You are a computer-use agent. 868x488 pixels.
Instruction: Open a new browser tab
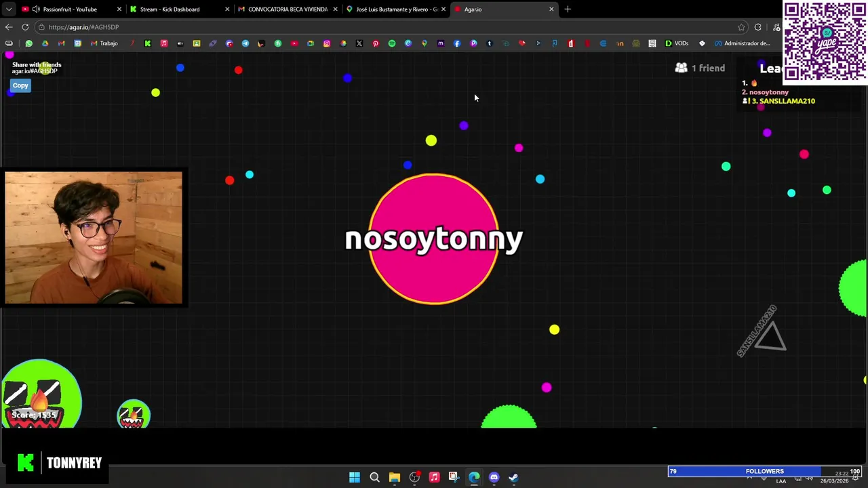pos(568,9)
